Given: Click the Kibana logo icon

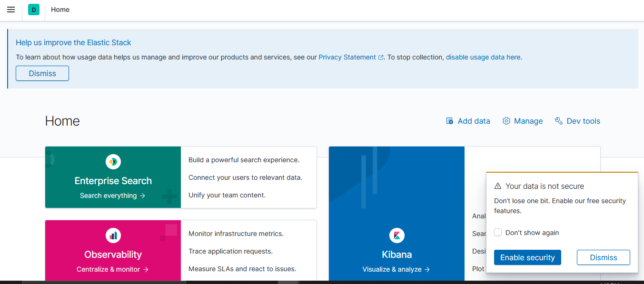Looking at the screenshot, I should 396,235.
